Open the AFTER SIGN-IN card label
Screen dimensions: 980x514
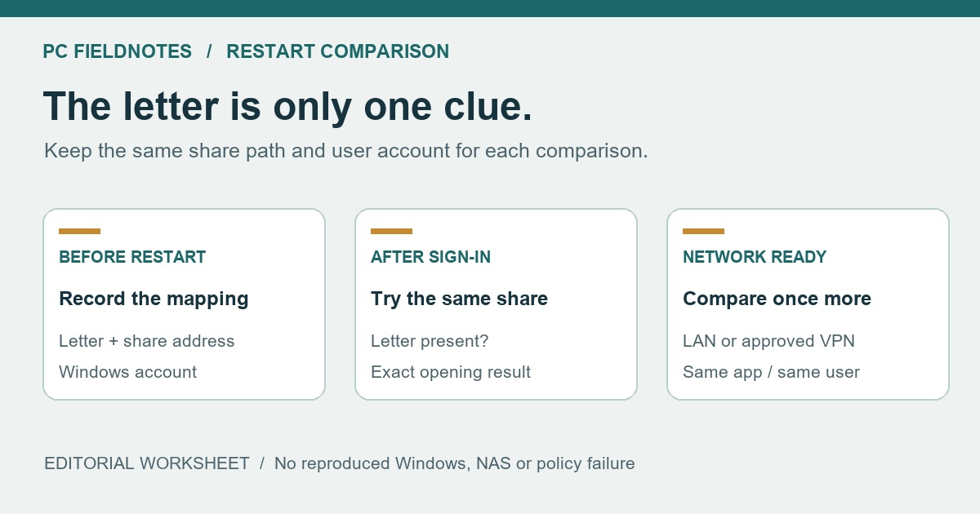coord(430,257)
